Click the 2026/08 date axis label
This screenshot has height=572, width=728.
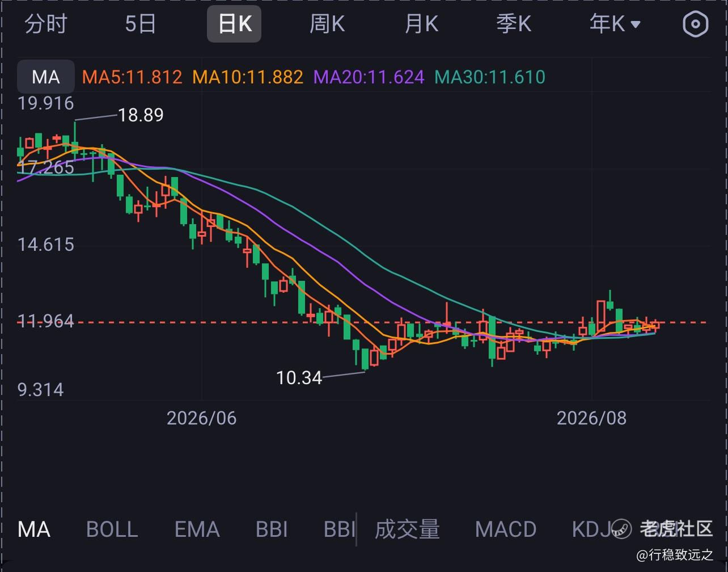(x=591, y=418)
